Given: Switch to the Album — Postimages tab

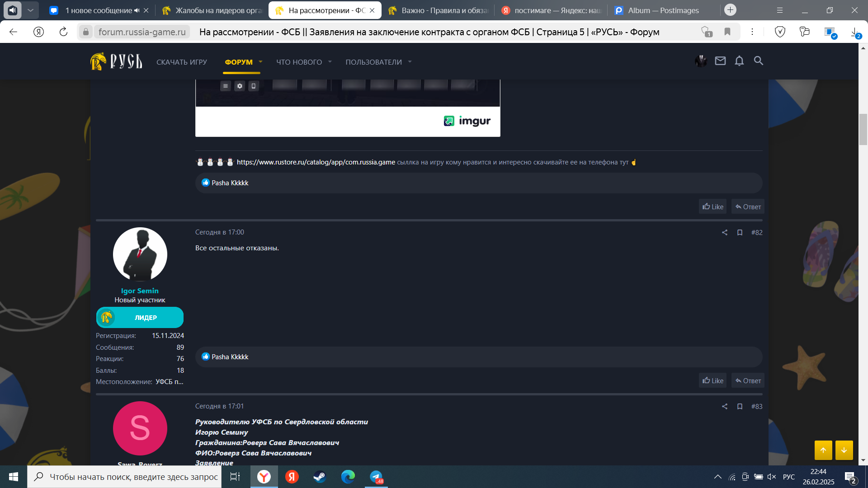Looking at the screenshot, I should (663, 10).
